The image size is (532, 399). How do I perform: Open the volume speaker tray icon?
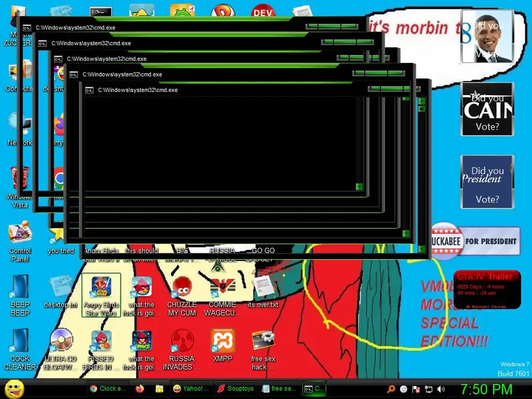(441, 389)
